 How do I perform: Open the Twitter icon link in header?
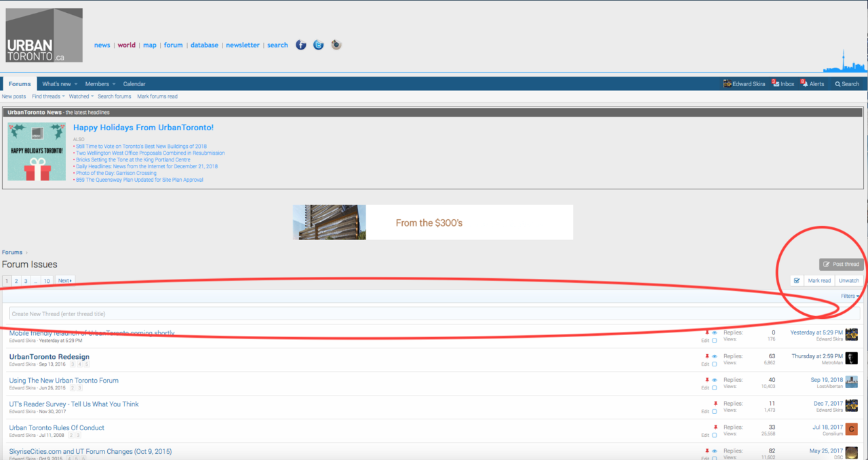pos(319,45)
